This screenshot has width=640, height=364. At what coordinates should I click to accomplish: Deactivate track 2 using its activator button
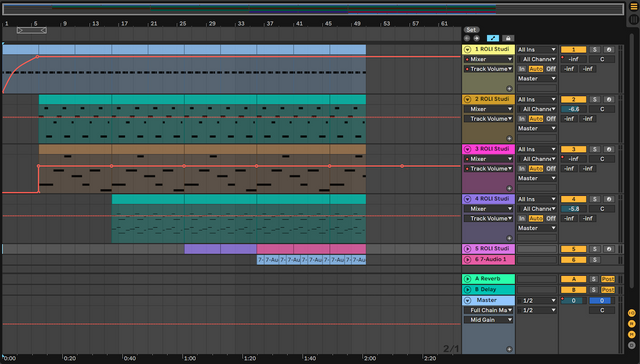pyautogui.click(x=573, y=99)
